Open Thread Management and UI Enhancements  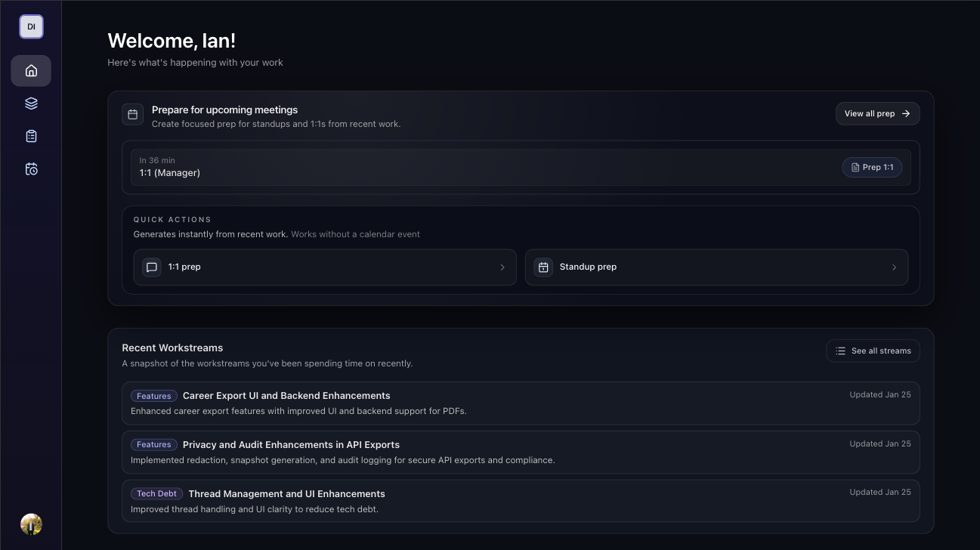tap(286, 494)
